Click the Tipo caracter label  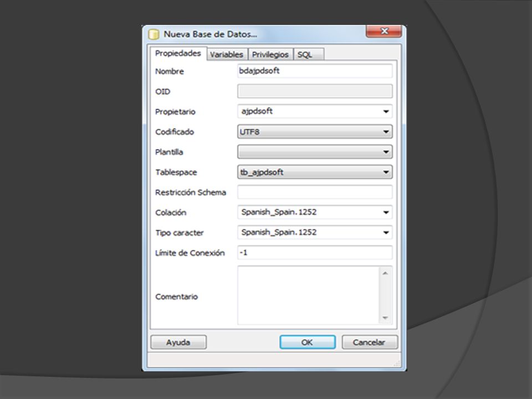point(179,233)
